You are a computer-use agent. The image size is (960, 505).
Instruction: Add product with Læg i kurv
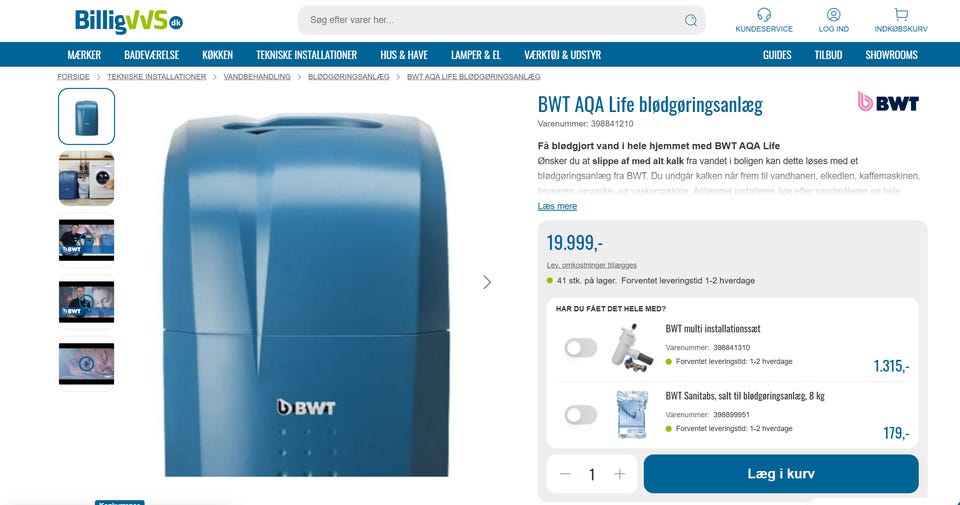(781, 474)
